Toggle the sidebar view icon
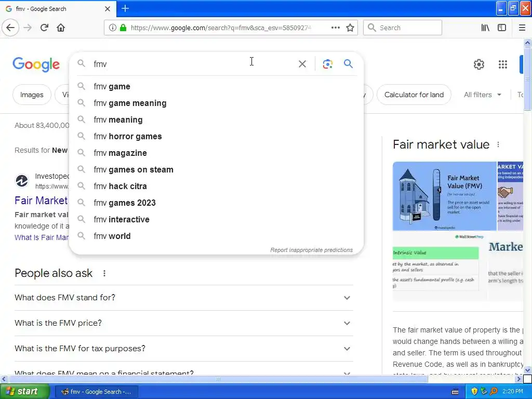The width and height of the screenshot is (532, 399). [502, 28]
